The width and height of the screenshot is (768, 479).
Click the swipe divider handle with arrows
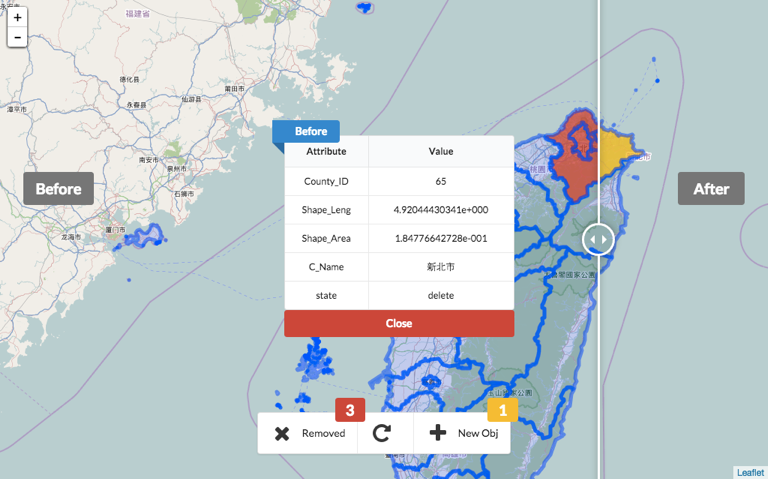point(598,240)
